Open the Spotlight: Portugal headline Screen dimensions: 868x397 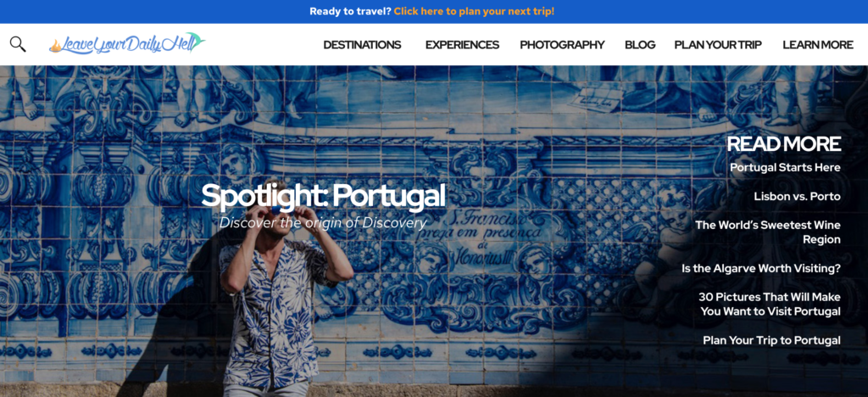click(323, 196)
